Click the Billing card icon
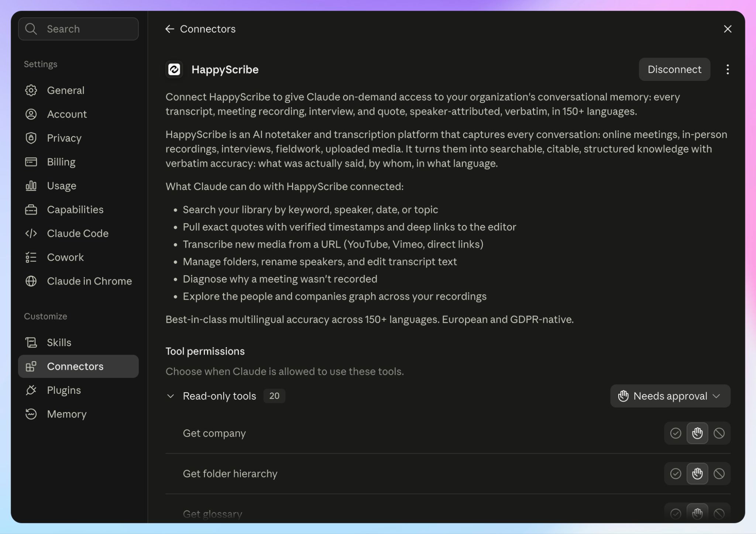The image size is (756, 534). click(x=31, y=162)
